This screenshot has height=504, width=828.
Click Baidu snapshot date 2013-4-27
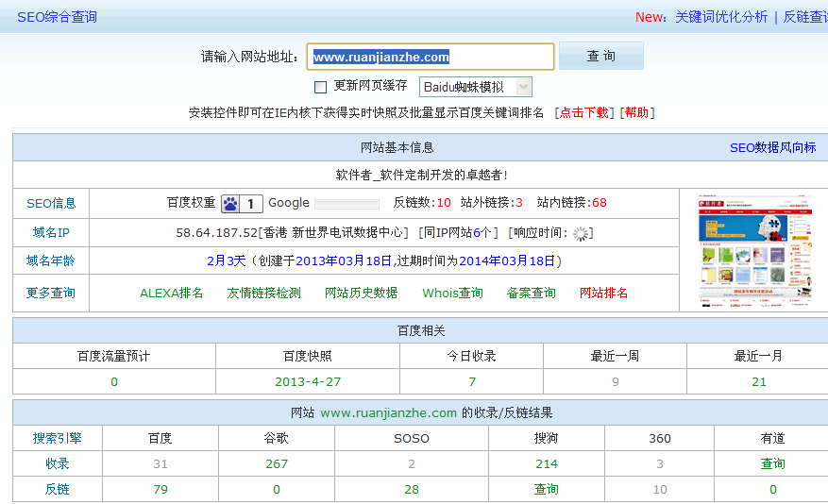click(x=308, y=382)
